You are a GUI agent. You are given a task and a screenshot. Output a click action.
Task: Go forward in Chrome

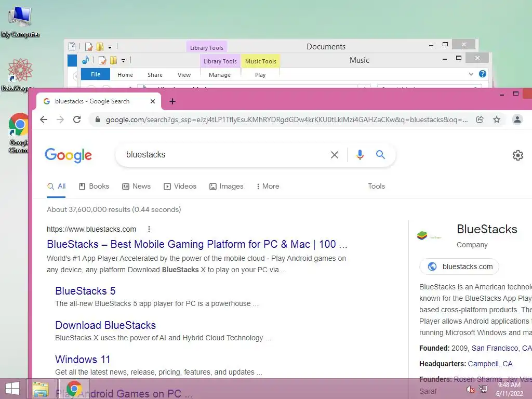point(60,119)
